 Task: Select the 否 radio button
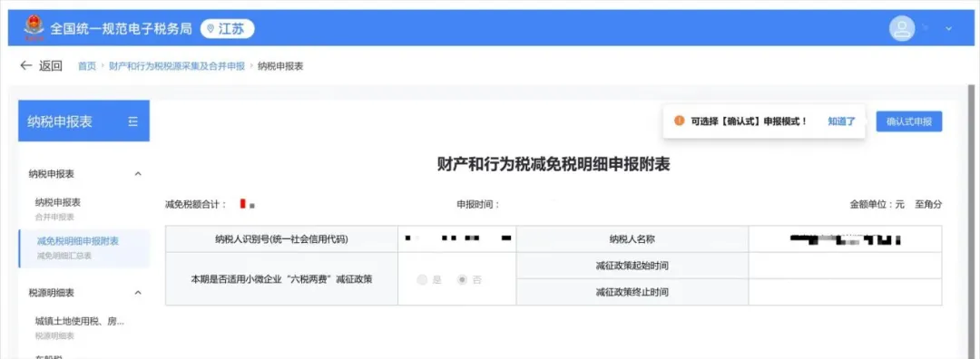pyautogui.click(x=463, y=280)
